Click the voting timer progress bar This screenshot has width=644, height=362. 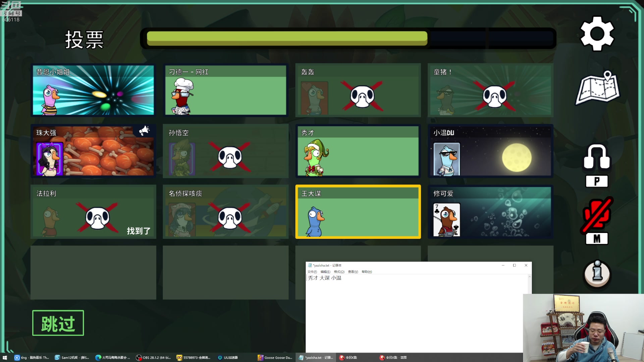point(348,38)
